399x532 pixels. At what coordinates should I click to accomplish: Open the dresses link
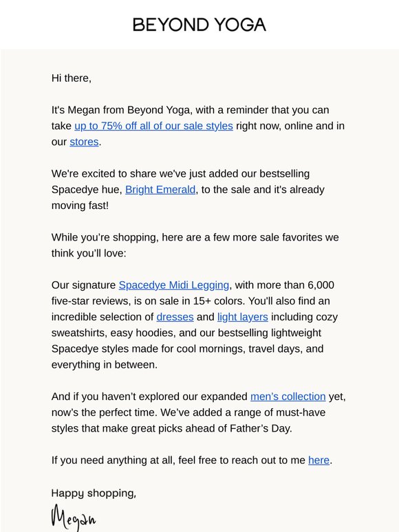(175, 317)
